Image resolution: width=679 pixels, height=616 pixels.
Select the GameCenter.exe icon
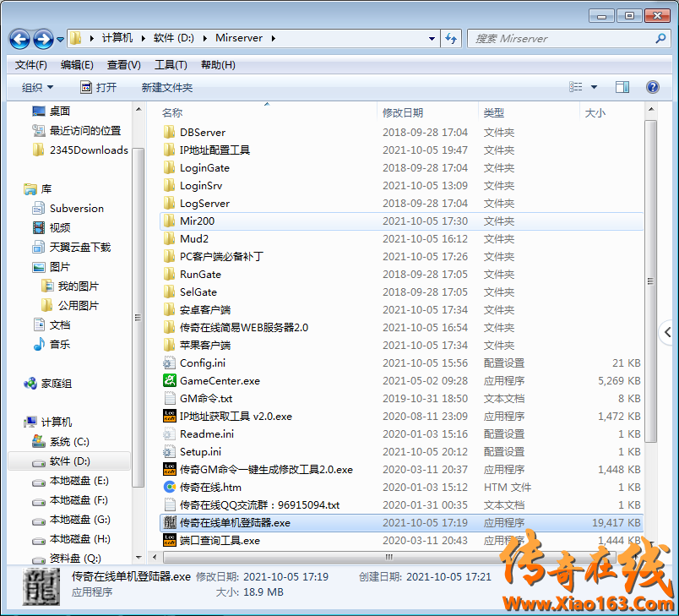click(x=169, y=380)
